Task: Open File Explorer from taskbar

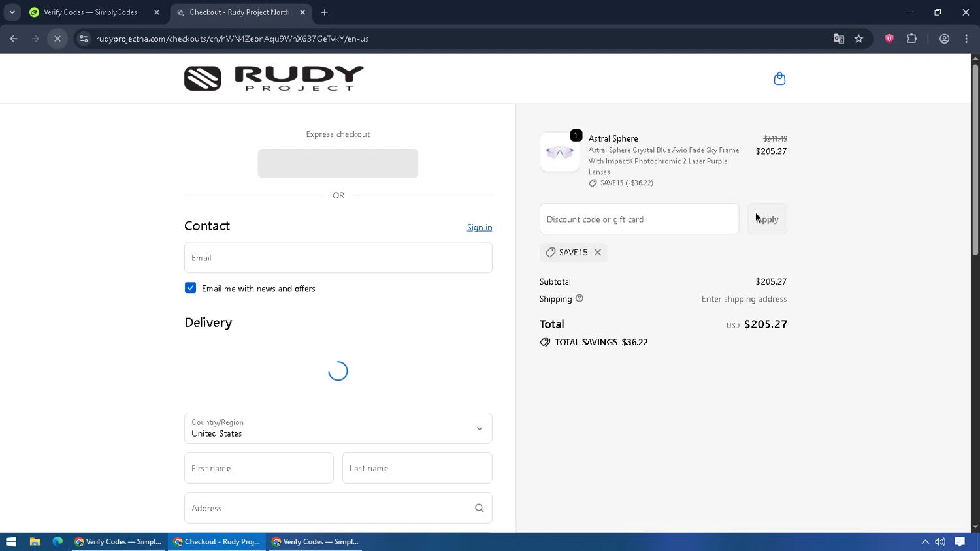Action: tap(35, 542)
